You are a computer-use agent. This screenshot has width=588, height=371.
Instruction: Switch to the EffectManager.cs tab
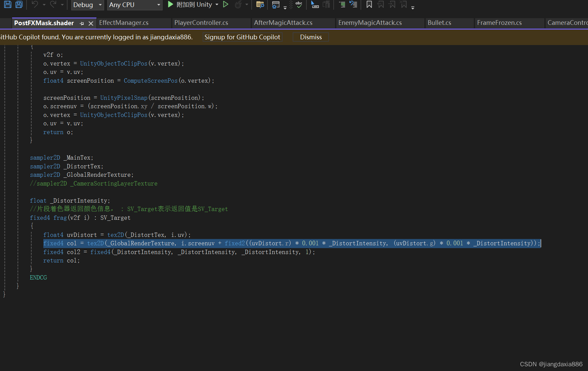(x=124, y=23)
